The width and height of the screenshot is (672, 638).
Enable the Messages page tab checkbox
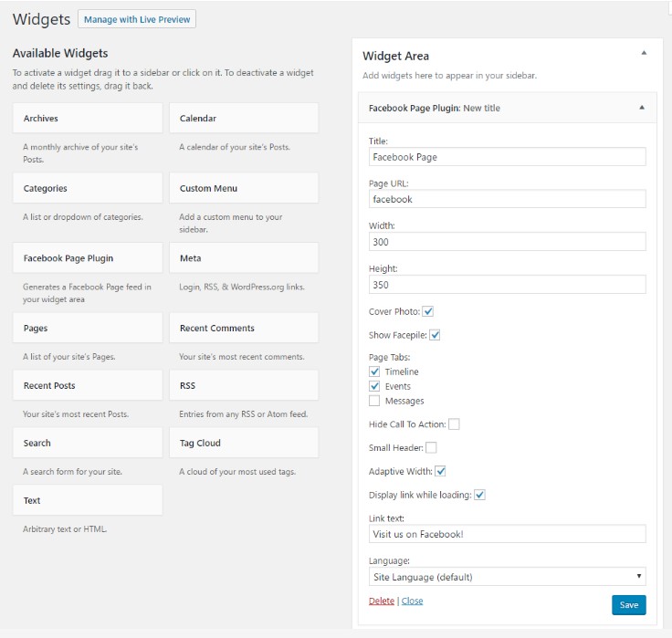(x=374, y=401)
